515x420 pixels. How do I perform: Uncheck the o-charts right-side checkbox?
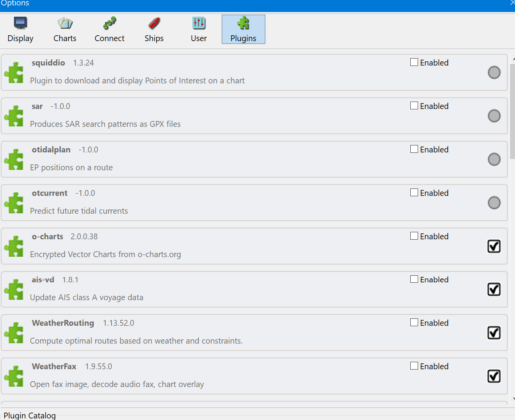click(494, 246)
